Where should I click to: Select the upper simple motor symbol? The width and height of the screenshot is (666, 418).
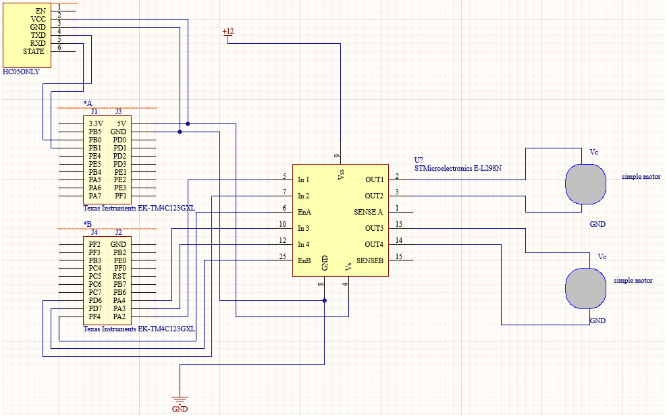[x=585, y=183]
